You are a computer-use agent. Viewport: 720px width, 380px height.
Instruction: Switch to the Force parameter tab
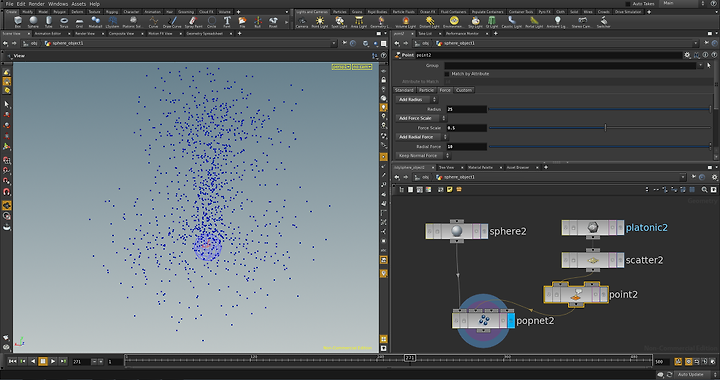pos(445,90)
